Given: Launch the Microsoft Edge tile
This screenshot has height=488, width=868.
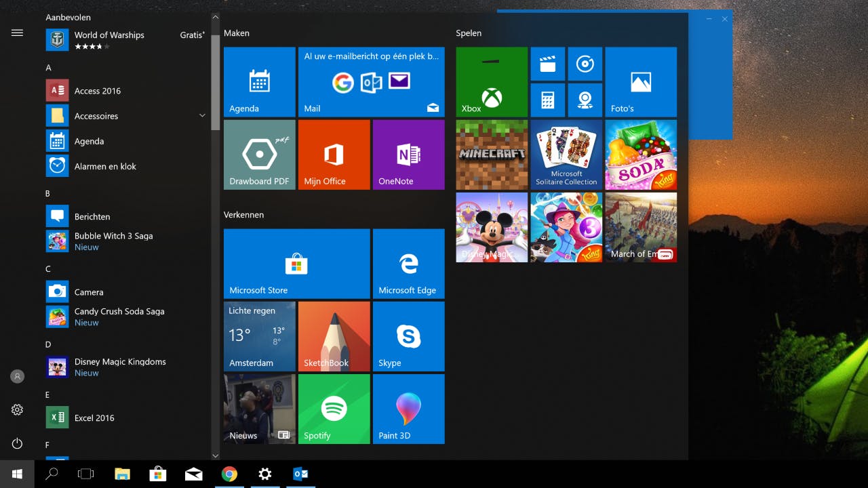Looking at the screenshot, I should [x=408, y=264].
